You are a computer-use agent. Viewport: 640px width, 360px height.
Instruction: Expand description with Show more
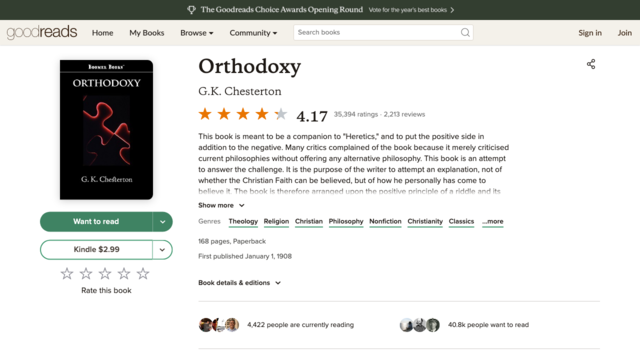point(221,205)
